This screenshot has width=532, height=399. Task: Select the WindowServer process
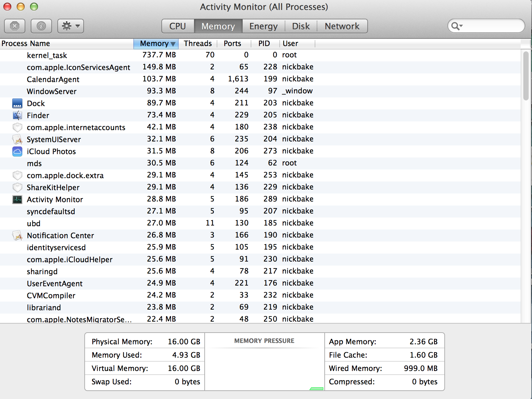(x=260, y=91)
